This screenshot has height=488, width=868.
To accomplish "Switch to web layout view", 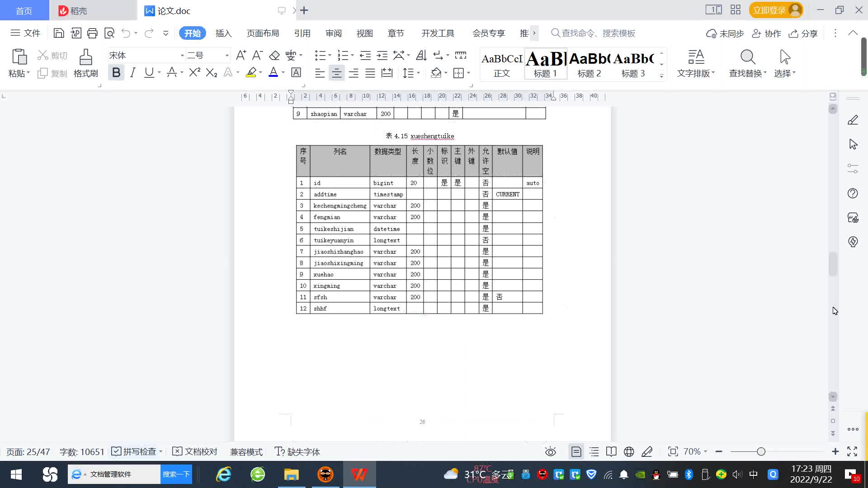I will tap(629, 451).
